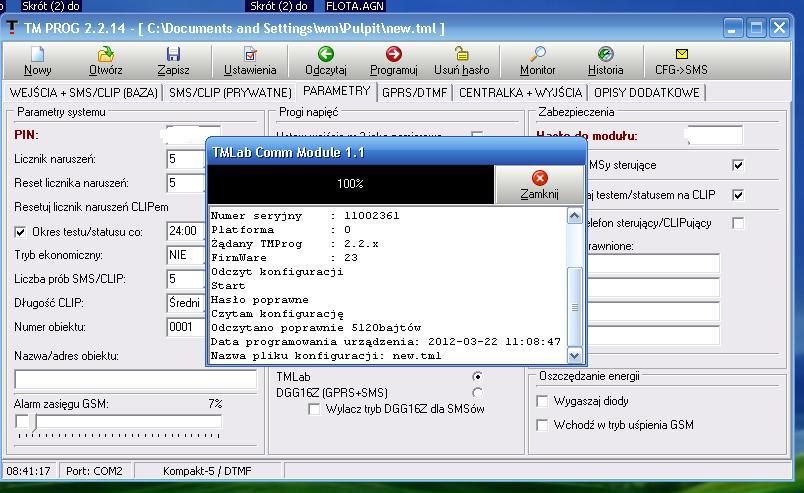Enable Wchodź w tryb uśpienia GSM
The width and height of the screenshot is (804, 493).
[542, 425]
